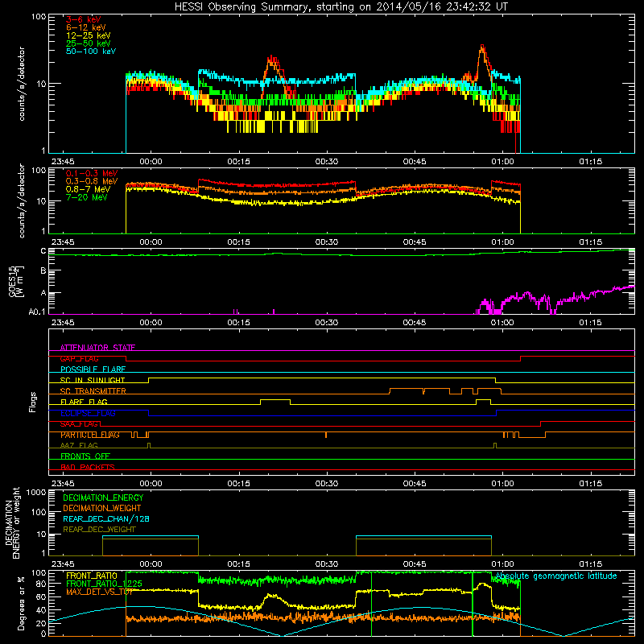Viewport: 644px width, 644px height.
Task: Click the 00:30 tick label under the flags panel
Action: pyautogui.click(x=327, y=484)
